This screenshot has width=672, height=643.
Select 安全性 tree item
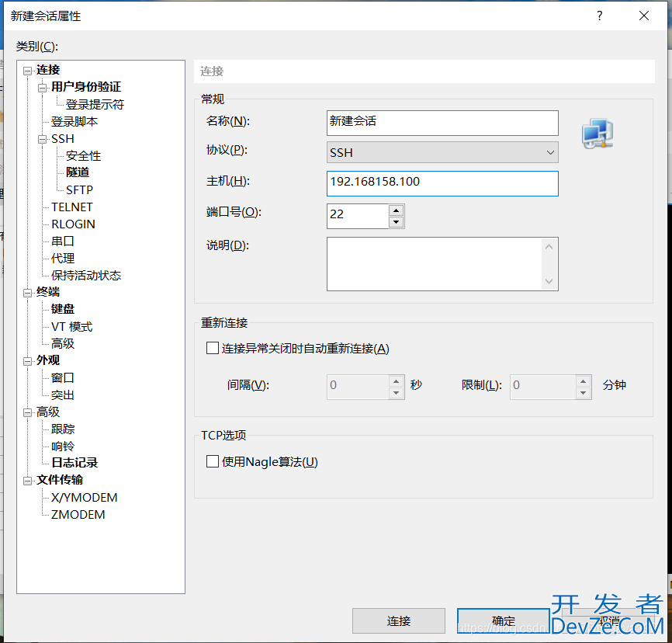(x=83, y=156)
